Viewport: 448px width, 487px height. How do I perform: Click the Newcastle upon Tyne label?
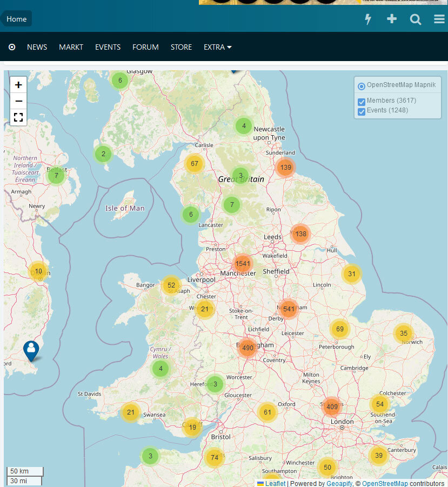click(x=269, y=134)
